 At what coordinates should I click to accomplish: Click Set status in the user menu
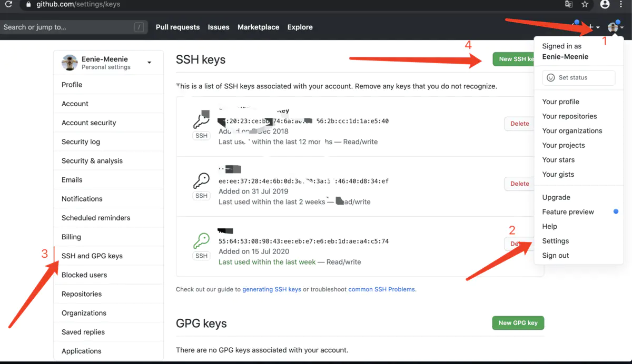point(578,77)
